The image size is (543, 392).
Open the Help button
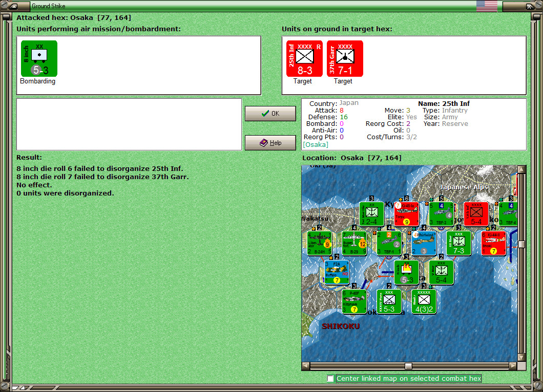pos(270,143)
